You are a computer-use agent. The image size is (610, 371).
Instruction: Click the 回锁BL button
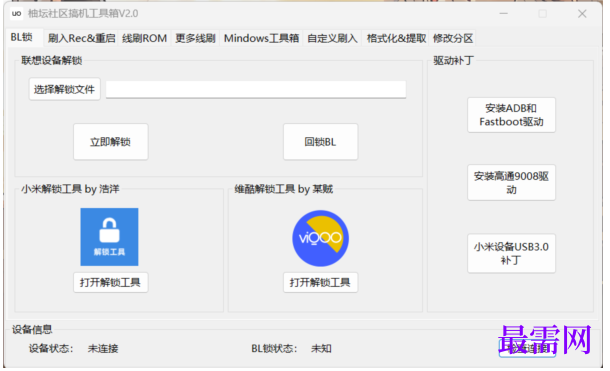pyautogui.click(x=320, y=142)
